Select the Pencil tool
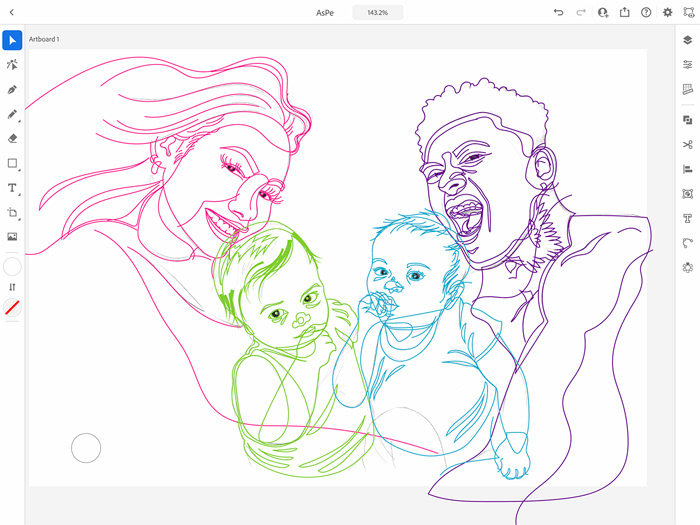700x525 pixels. point(12,114)
